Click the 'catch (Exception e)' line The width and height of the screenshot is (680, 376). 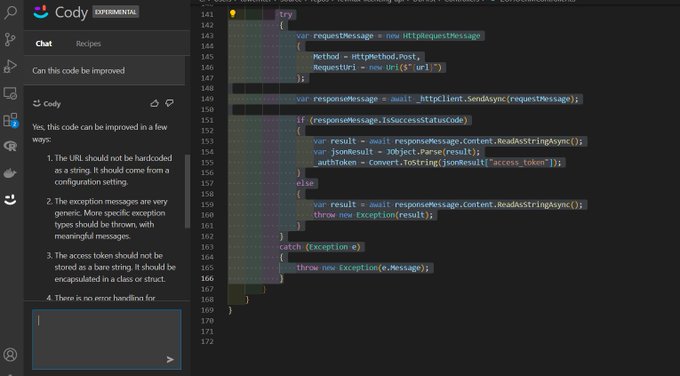tap(320, 247)
